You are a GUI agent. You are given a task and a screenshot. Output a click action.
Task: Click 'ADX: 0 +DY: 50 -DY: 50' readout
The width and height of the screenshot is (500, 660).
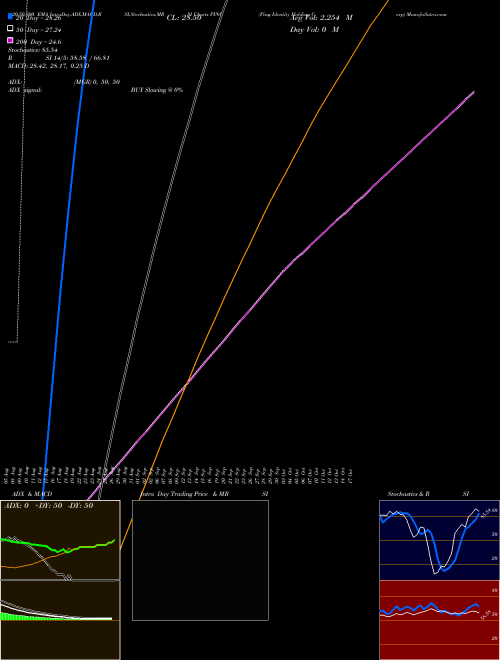tap(48, 506)
